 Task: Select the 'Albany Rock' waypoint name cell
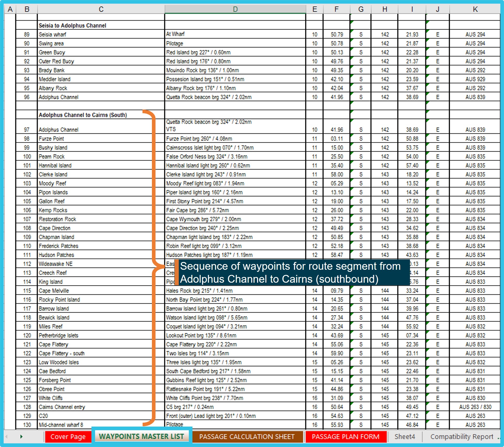tap(101, 88)
